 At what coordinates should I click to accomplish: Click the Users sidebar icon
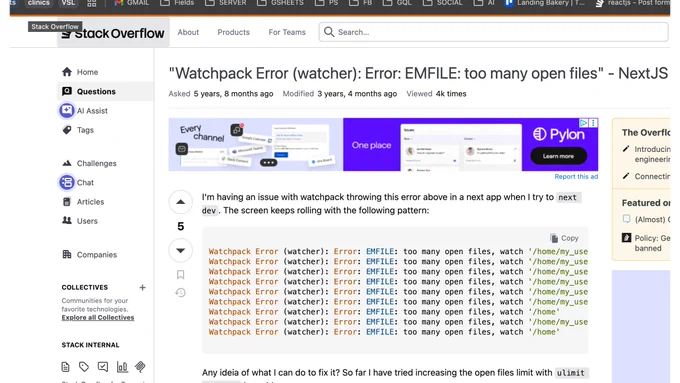[x=67, y=220]
